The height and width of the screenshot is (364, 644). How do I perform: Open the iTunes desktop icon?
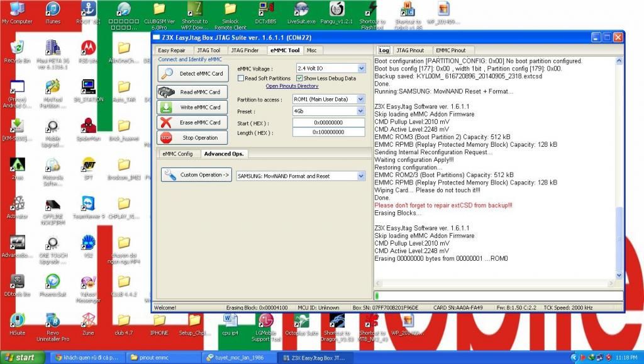pos(53,14)
